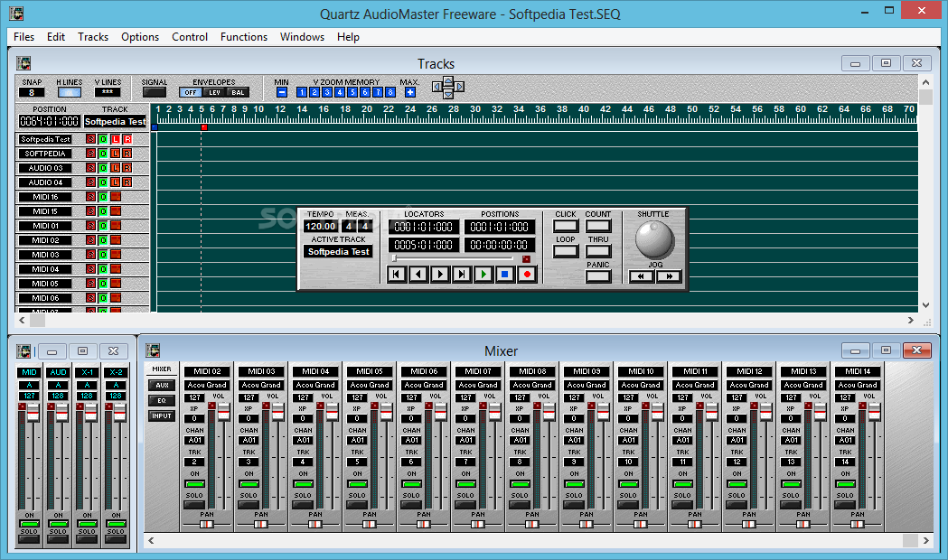Open the Control menu
Image resolution: width=948 pixels, height=560 pixels.
pos(190,37)
